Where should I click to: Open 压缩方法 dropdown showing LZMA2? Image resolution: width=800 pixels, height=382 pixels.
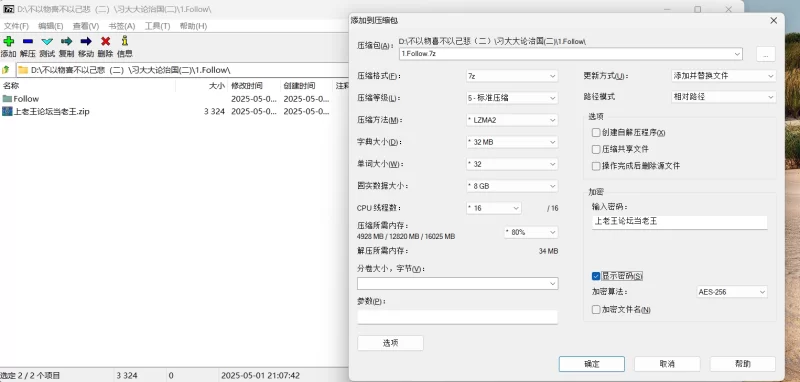pos(512,120)
